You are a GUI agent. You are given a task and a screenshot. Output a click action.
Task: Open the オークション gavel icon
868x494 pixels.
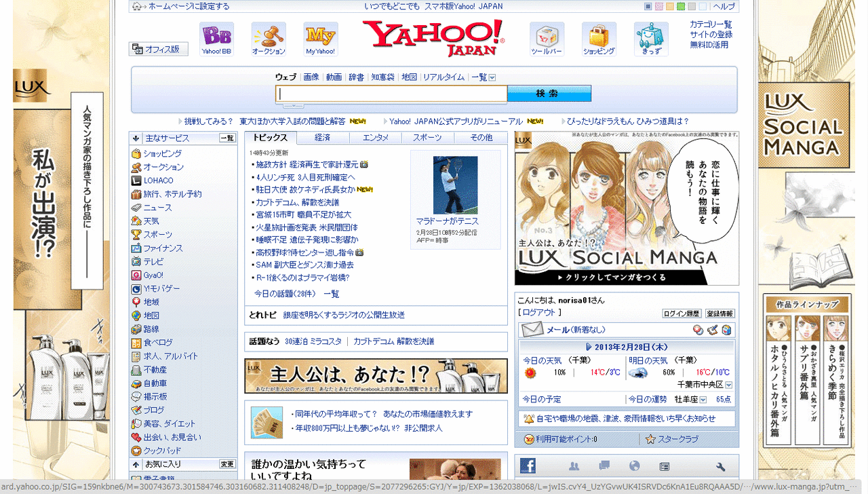tap(269, 39)
